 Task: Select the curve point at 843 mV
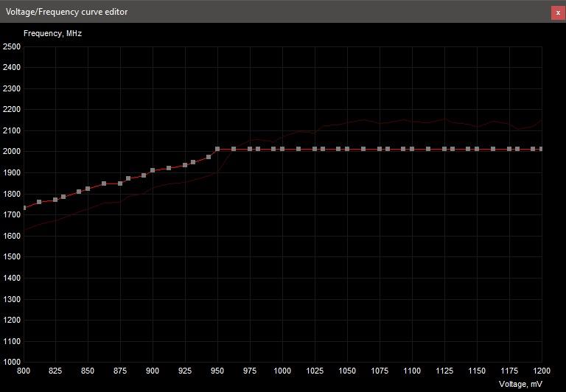pos(79,192)
